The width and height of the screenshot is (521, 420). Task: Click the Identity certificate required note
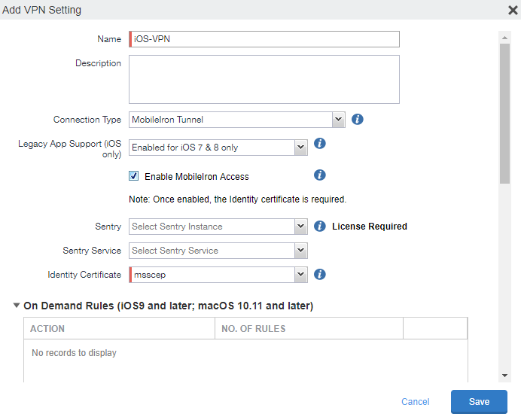238,199
